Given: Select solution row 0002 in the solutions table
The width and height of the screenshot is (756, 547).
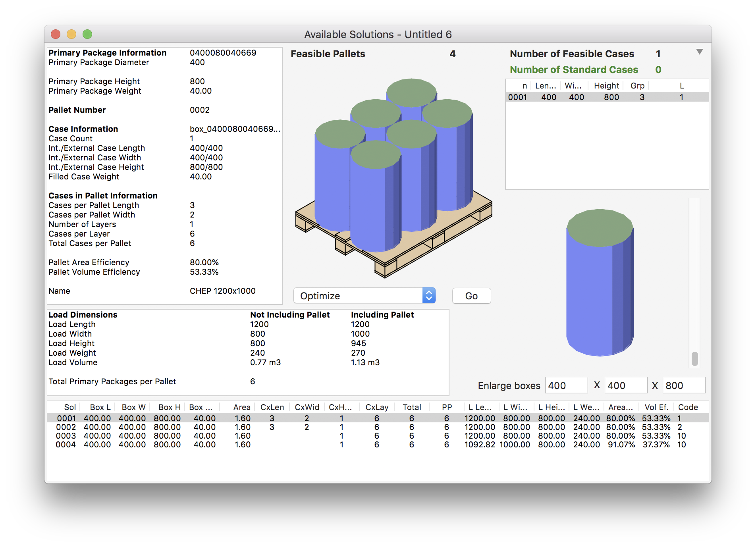Looking at the screenshot, I should coord(378,427).
